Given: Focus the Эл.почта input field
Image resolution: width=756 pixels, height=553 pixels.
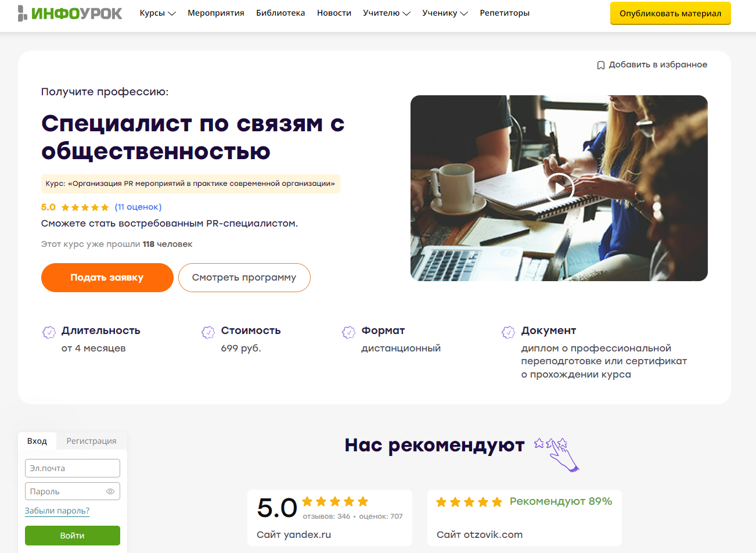Looking at the screenshot, I should click(x=73, y=468).
